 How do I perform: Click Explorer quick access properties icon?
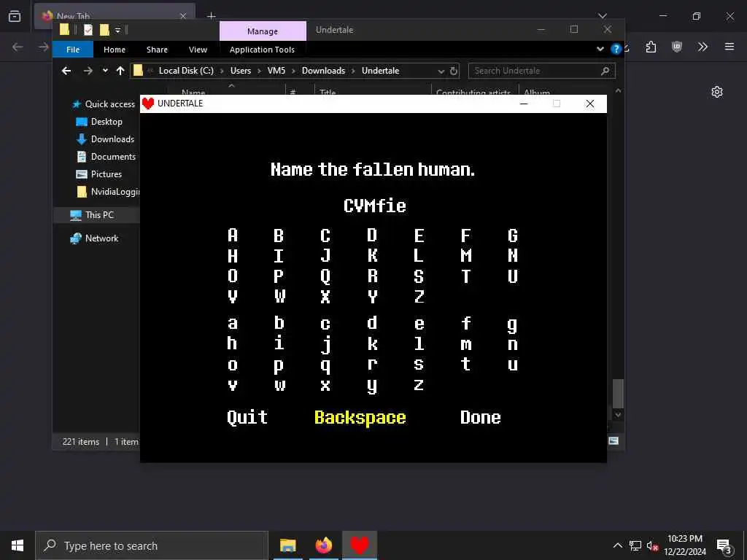click(x=88, y=30)
